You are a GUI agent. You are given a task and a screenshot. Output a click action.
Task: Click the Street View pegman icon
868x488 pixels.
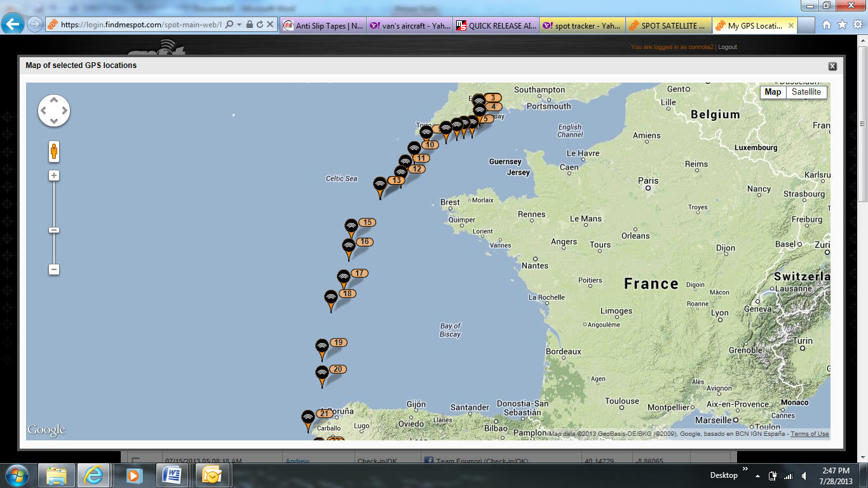point(54,151)
